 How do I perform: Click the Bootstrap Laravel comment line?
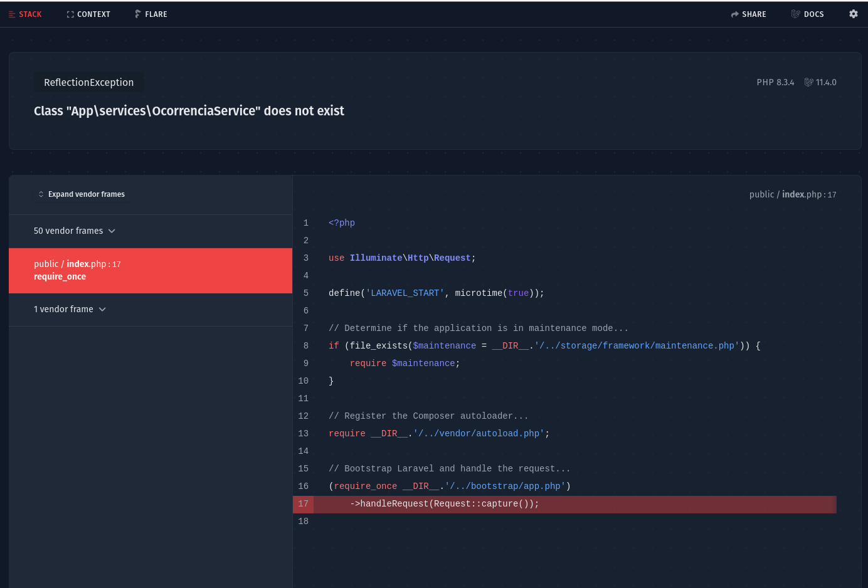(450, 469)
